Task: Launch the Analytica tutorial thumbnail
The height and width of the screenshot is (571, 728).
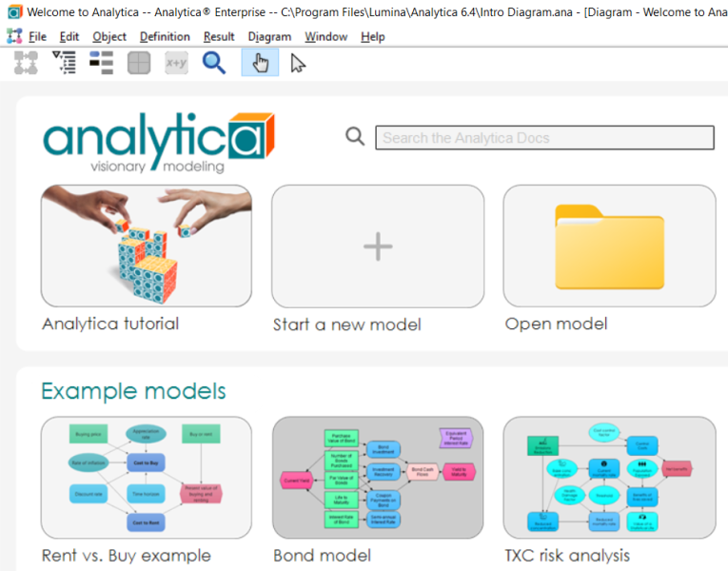Action: point(147,246)
